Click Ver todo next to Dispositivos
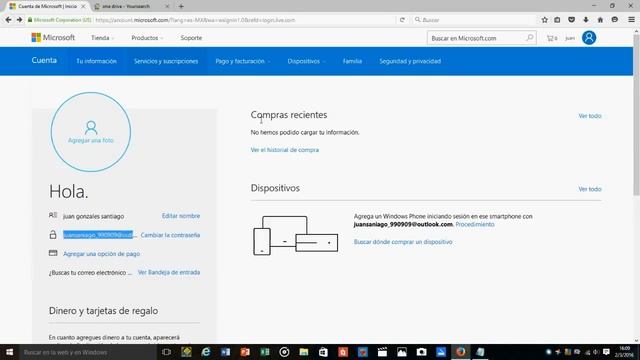Screen dimensions: 640x360 590,189
